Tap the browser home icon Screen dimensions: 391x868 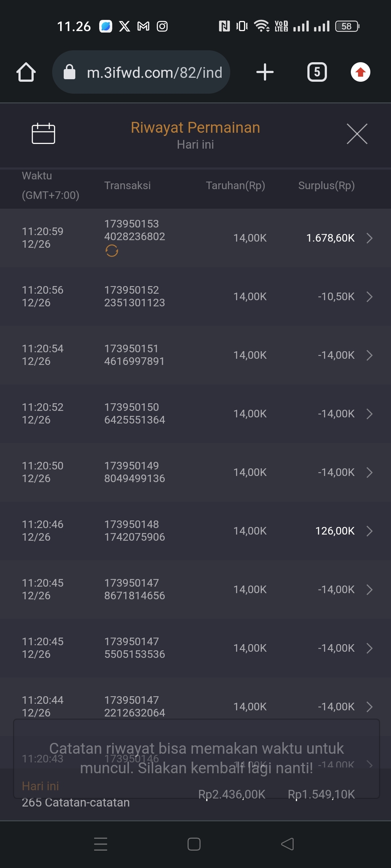[26, 72]
